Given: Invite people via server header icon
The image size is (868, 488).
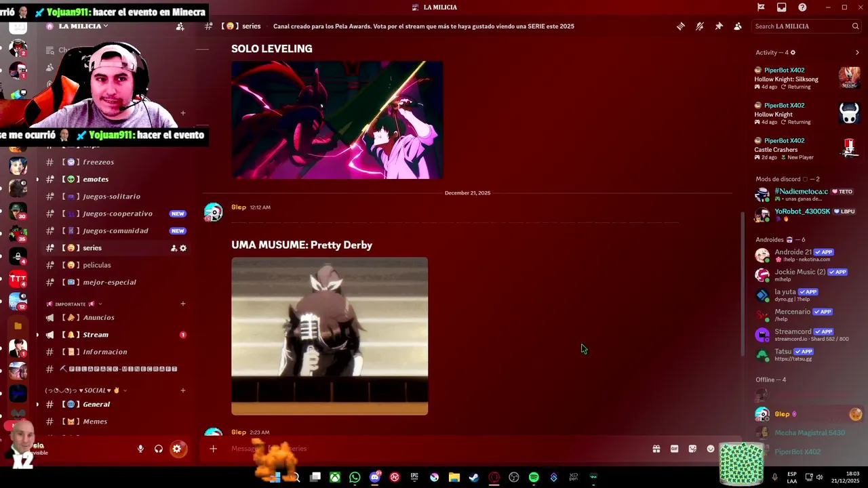Looking at the screenshot, I should pos(180,26).
